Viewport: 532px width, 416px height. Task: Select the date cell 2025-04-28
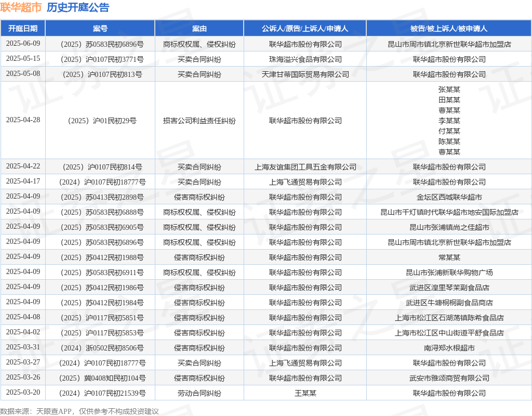(x=23, y=120)
